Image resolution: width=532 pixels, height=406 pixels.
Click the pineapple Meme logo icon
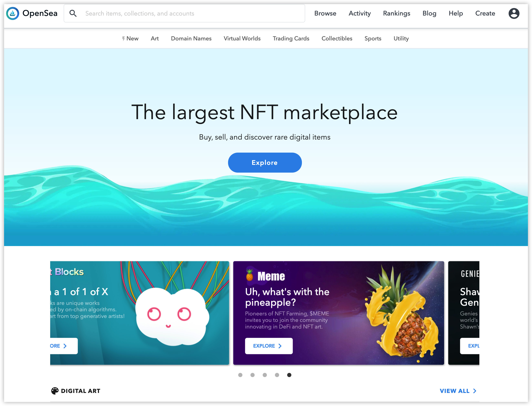tap(249, 275)
